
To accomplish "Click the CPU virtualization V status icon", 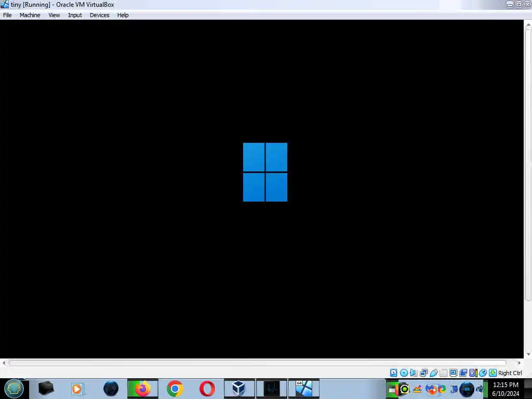I will [x=473, y=373].
